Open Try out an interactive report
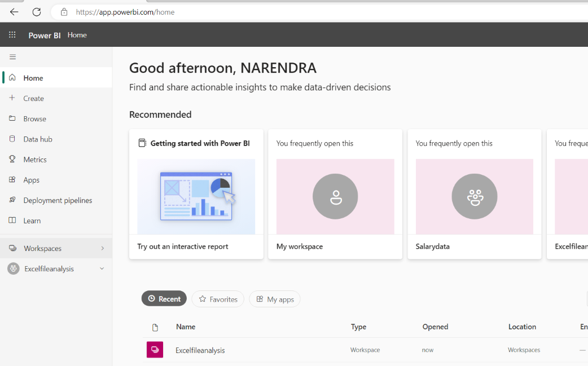 tap(183, 246)
